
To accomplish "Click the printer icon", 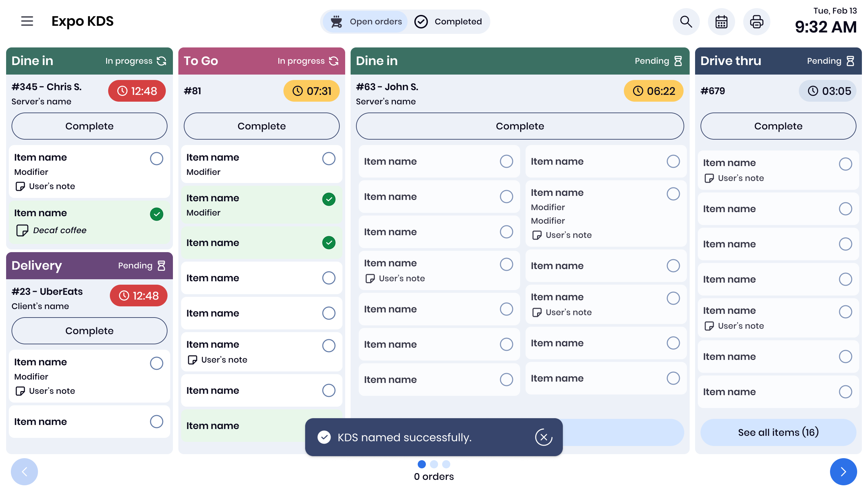I will 756,22.
